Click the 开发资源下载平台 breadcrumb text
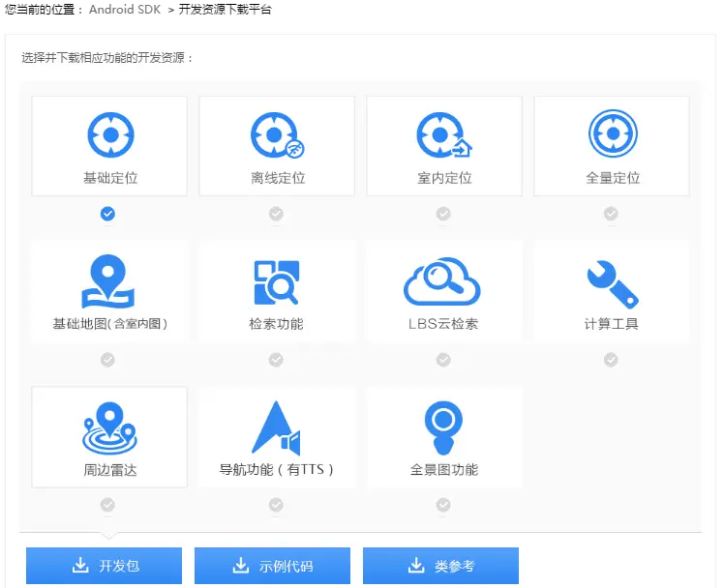This screenshot has height=588, width=724. pyautogui.click(x=225, y=10)
